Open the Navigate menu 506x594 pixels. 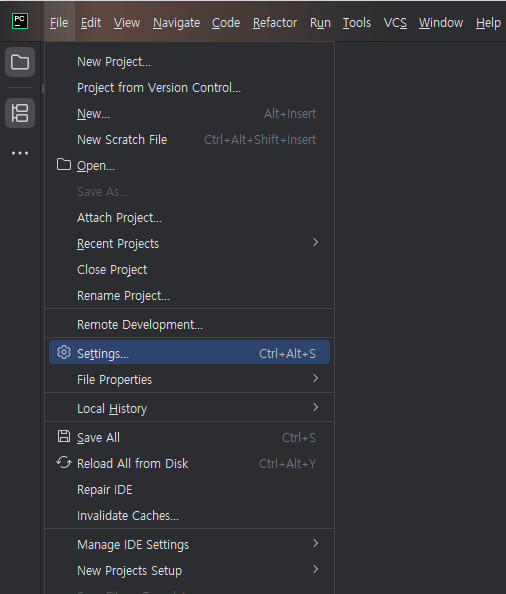(176, 23)
